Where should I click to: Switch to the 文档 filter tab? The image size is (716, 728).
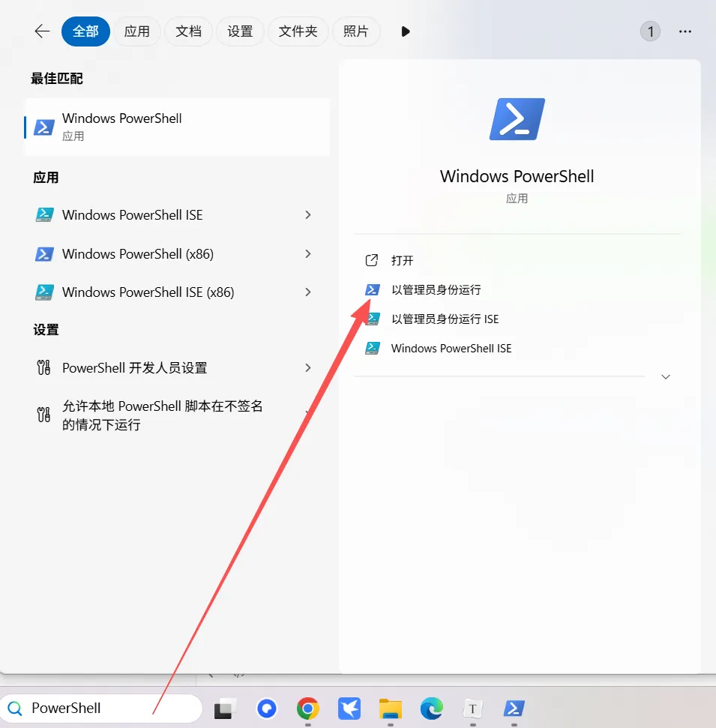(x=188, y=31)
